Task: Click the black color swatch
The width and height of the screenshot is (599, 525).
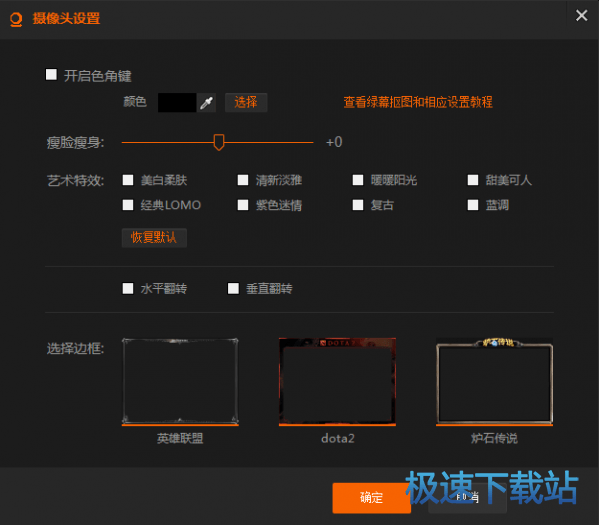Action: (x=177, y=102)
